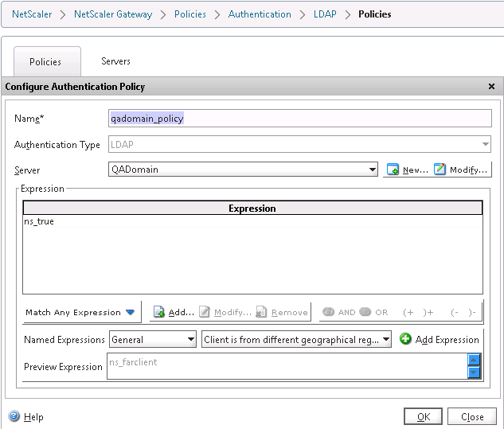Viewport: 504px width, 429px height.
Task: Click the OK button
Action: (x=423, y=417)
